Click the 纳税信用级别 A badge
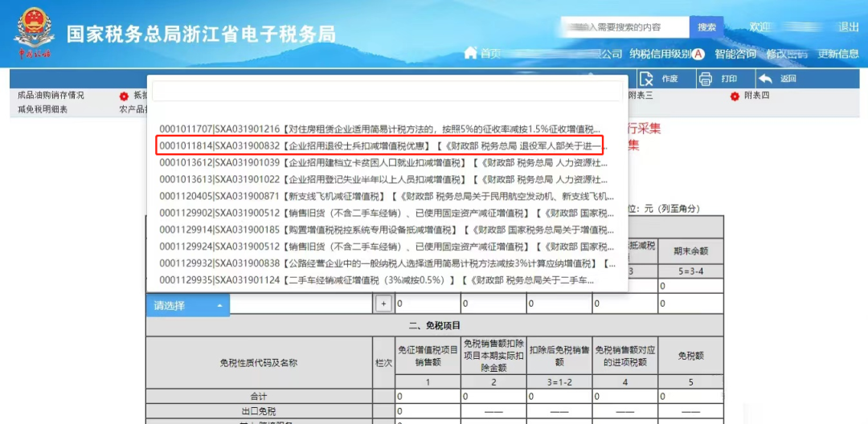868x424 pixels. point(698,54)
